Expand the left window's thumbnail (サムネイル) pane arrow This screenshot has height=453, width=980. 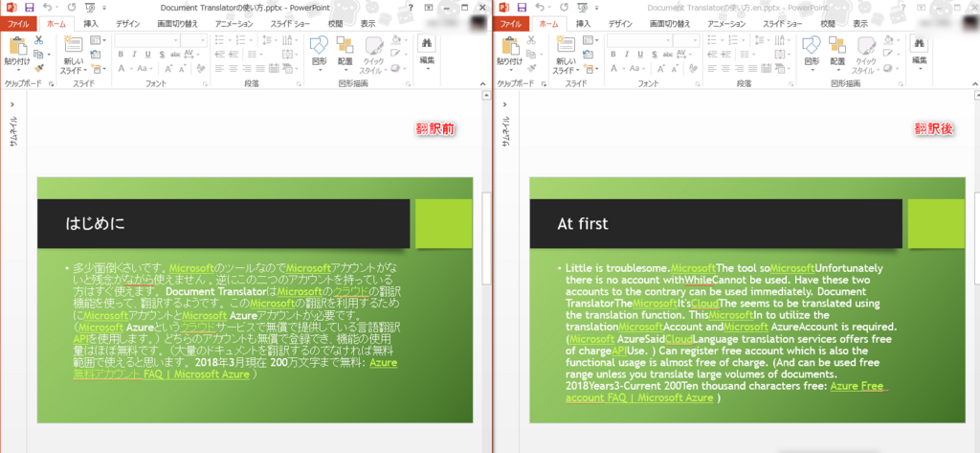click(13, 104)
